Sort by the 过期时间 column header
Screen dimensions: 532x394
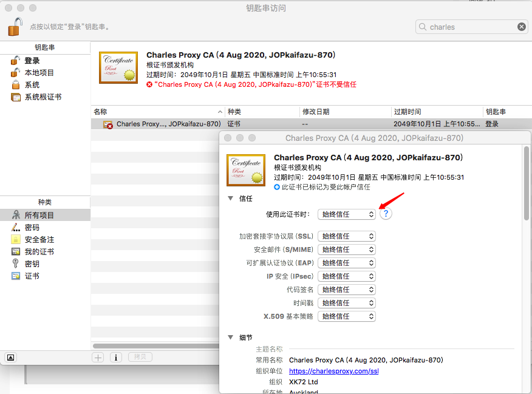pyautogui.click(x=437, y=112)
